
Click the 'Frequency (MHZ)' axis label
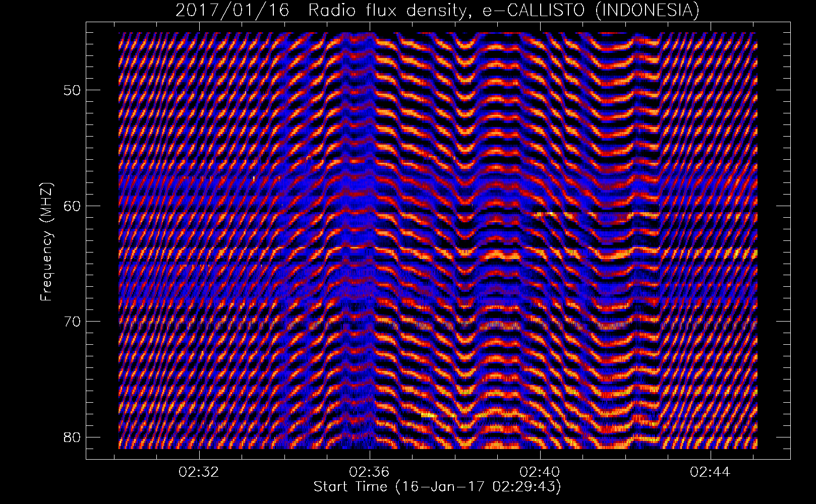[x=46, y=242]
